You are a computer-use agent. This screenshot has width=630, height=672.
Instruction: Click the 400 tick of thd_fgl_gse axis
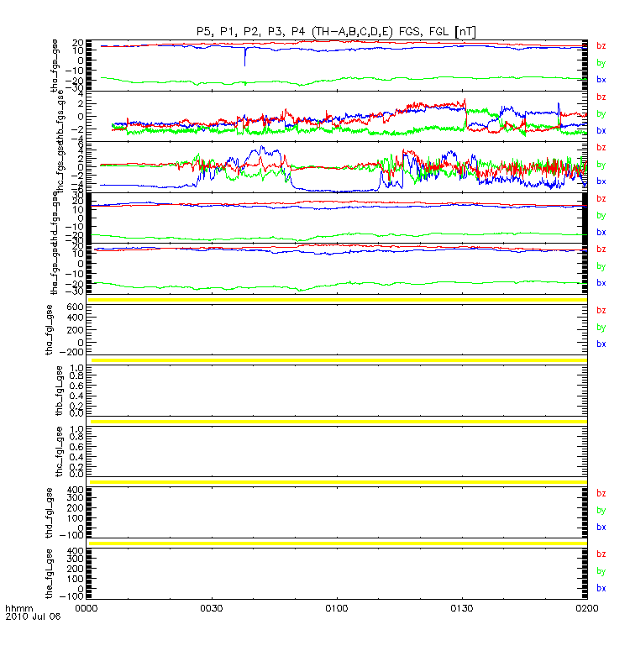pos(75,490)
